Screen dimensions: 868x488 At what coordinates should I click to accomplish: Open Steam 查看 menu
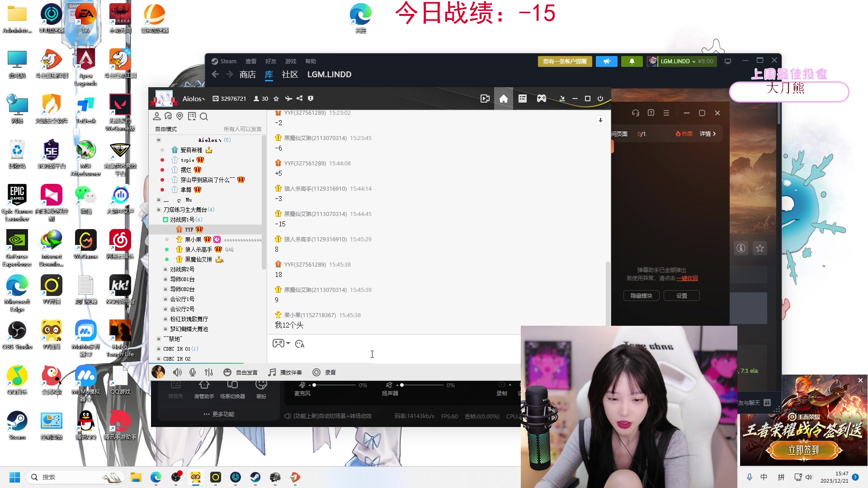[x=251, y=61]
